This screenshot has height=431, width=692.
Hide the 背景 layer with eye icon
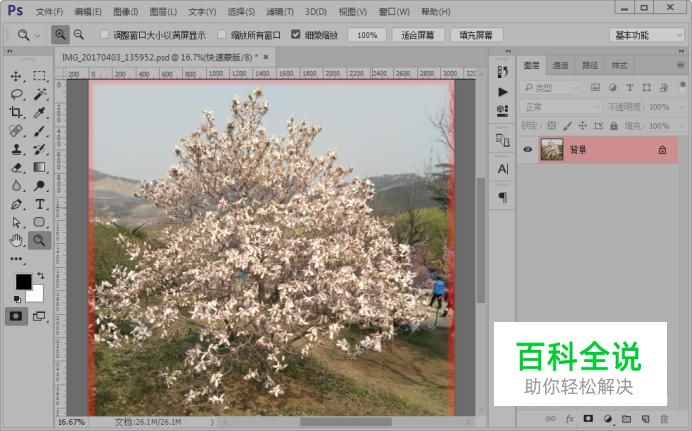coord(528,149)
